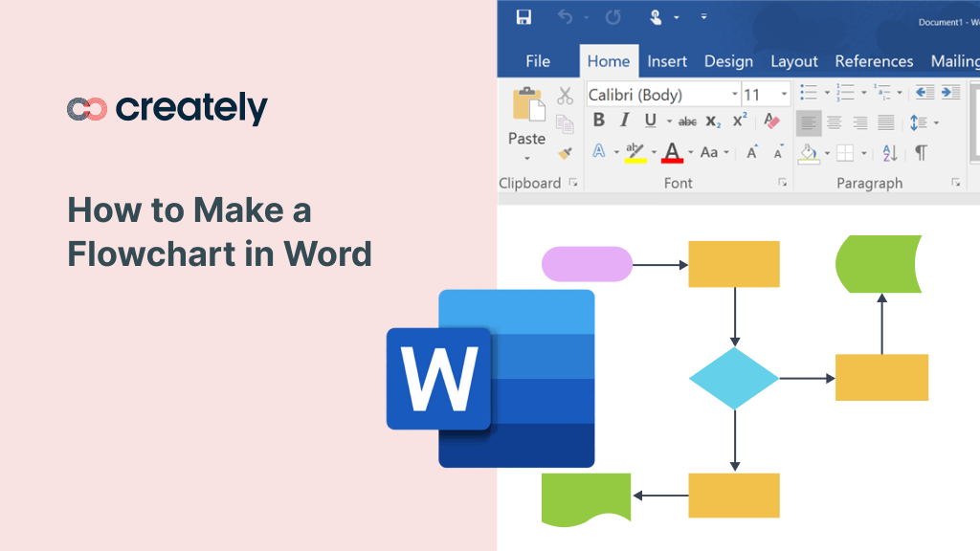This screenshot has height=551, width=980.
Task: Clear all formatting with the eraser icon
Action: [x=772, y=121]
